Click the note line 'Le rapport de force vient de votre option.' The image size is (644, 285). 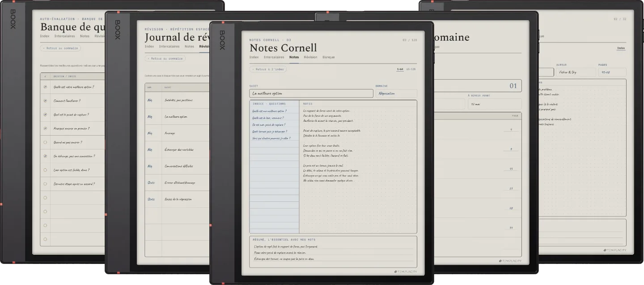(326, 111)
